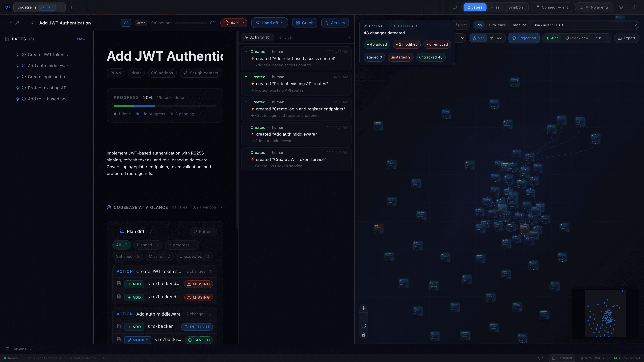Click the green-blue tasks progress bar
Image resolution: width=644 pixels, height=362 pixels.
click(165, 106)
